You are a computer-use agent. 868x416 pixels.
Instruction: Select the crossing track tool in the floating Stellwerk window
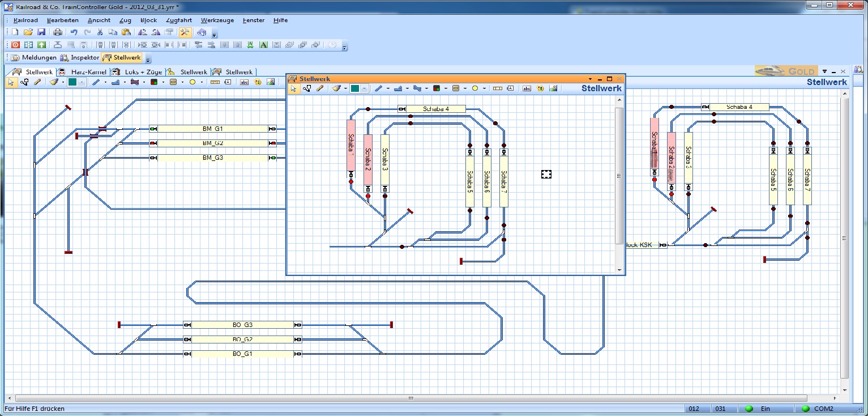coord(417,88)
